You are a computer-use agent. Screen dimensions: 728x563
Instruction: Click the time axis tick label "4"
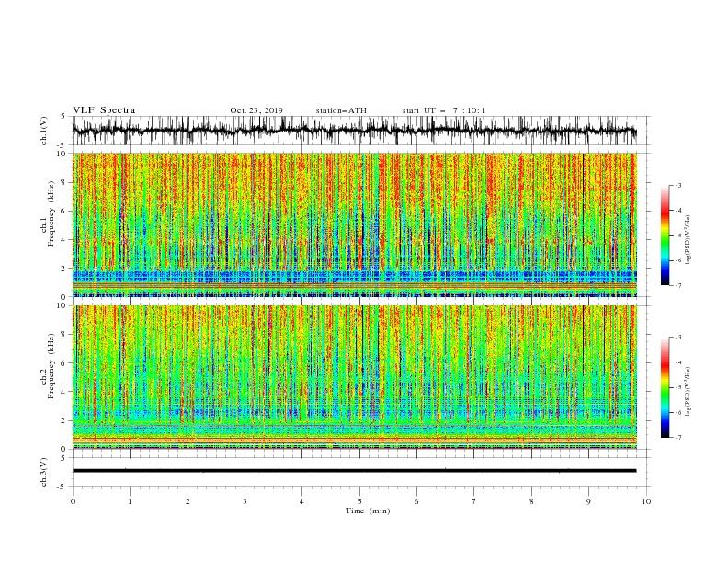pyautogui.click(x=301, y=501)
